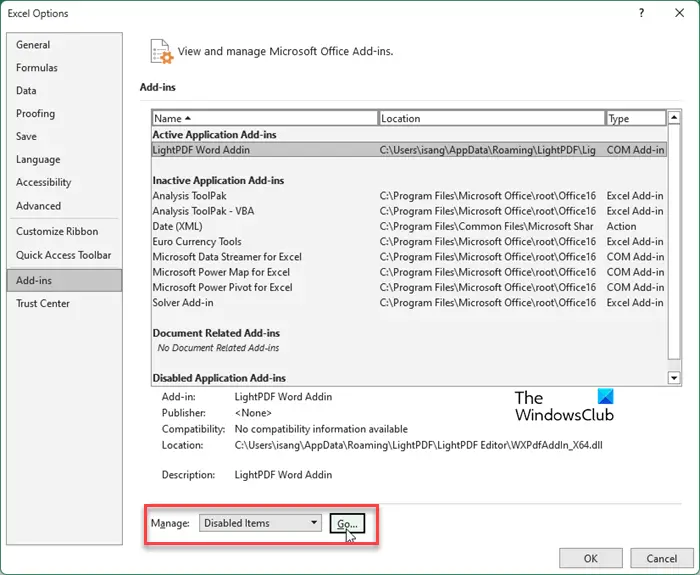
Task: Select the Add-ins category
Action: click(x=64, y=280)
